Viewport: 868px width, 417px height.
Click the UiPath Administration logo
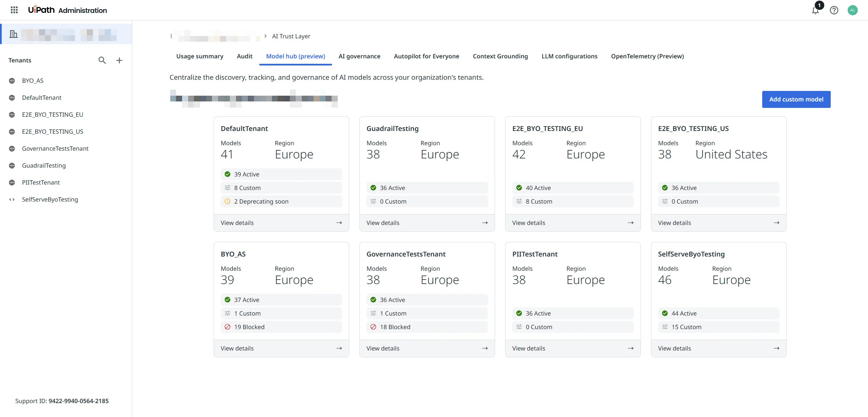pyautogui.click(x=67, y=10)
